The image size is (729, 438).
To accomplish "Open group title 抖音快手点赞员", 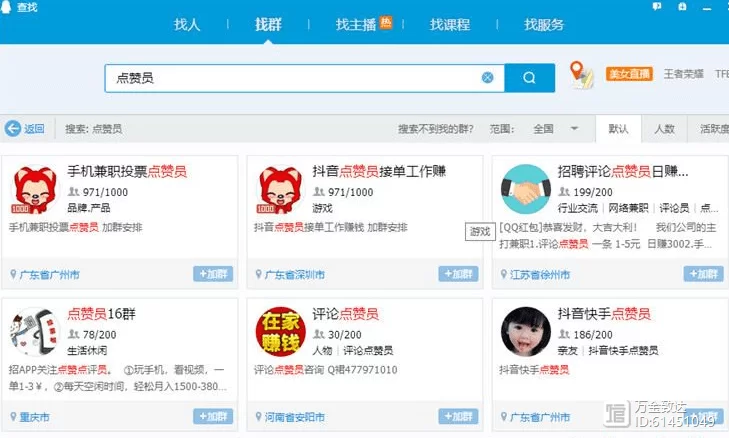I will [604, 314].
